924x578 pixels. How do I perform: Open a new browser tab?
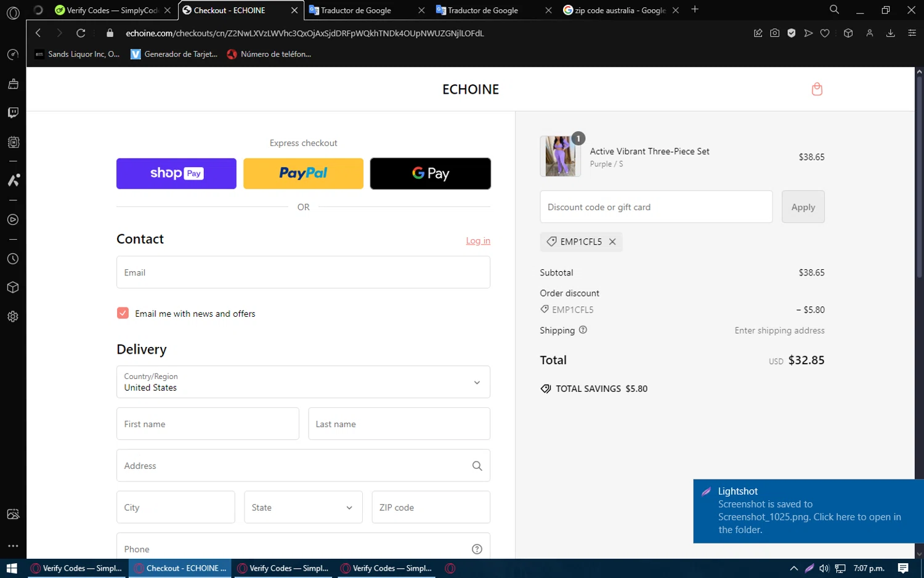click(x=695, y=10)
